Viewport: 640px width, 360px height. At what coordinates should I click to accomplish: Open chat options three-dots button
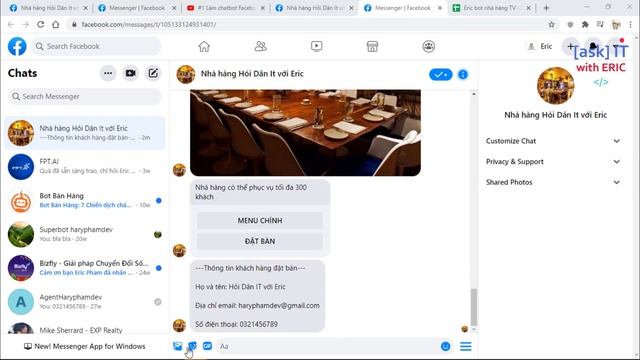click(108, 73)
